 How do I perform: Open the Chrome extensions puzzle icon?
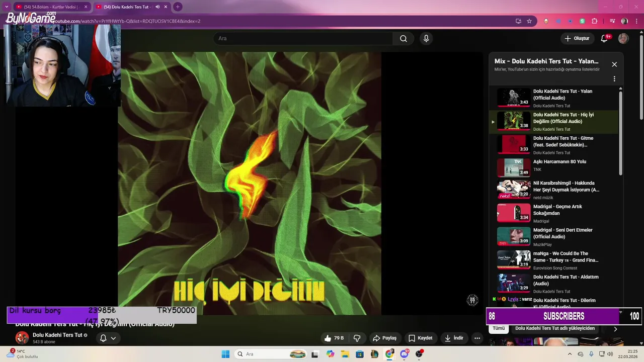pos(595,21)
